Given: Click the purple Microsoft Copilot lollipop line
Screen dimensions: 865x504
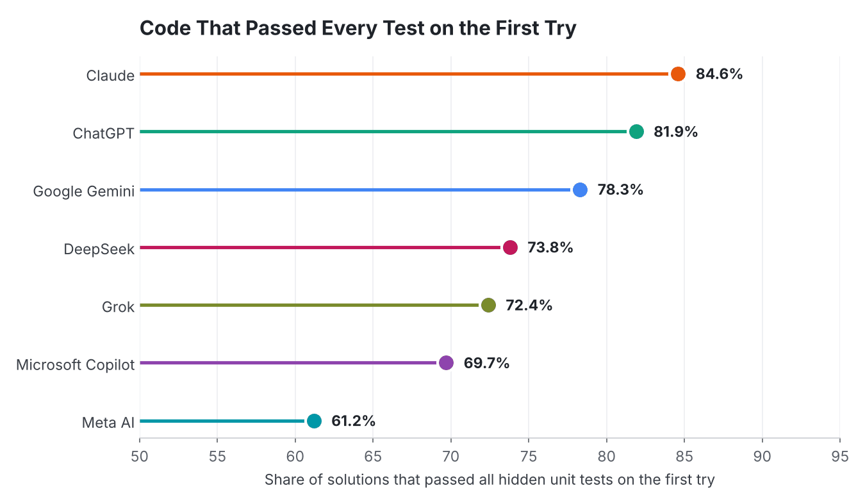Looking at the screenshot, I should (x=288, y=363).
